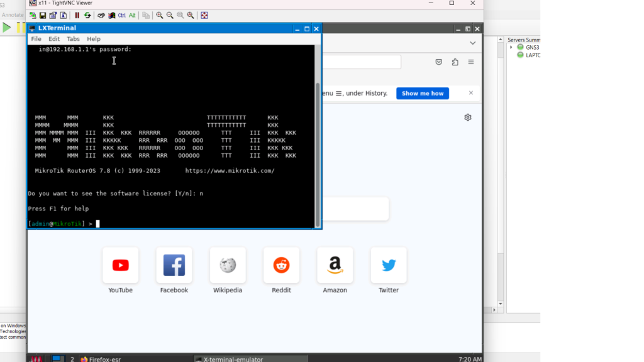Click the TightVNC refresh screen icon
The height and width of the screenshot is (362, 644).
point(87,15)
